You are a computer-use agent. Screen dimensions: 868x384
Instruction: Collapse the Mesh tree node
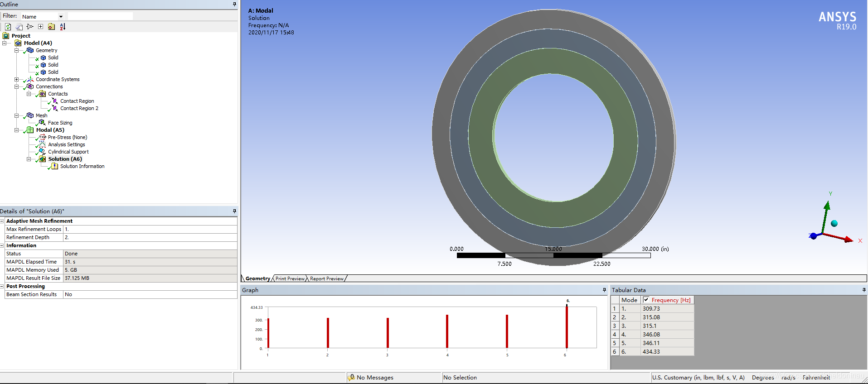click(17, 115)
